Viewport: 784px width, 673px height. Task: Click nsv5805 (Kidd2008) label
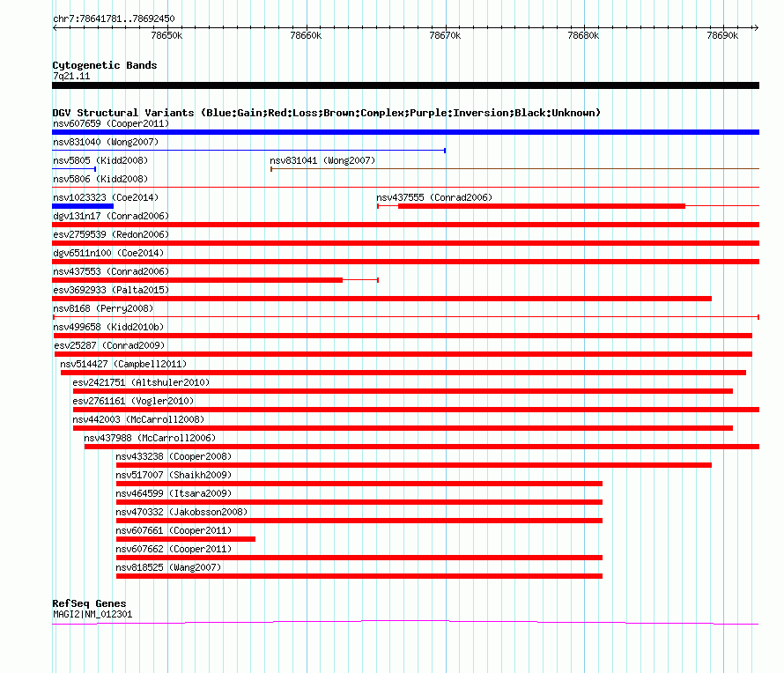(x=100, y=160)
